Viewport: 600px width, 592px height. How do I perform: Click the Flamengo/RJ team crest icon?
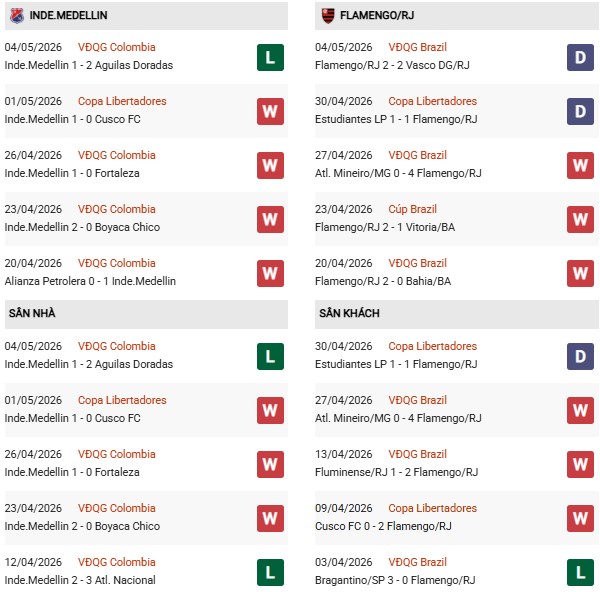pyautogui.click(x=328, y=16)
